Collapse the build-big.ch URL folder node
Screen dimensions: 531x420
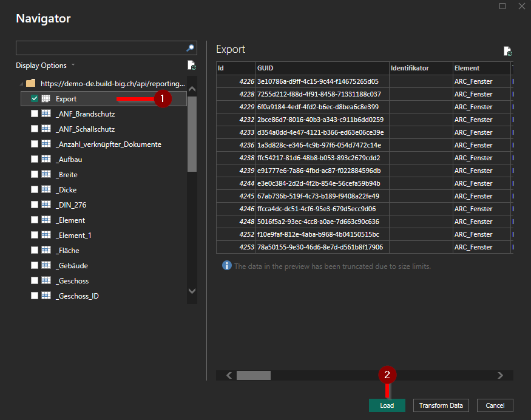click(22, 84)
